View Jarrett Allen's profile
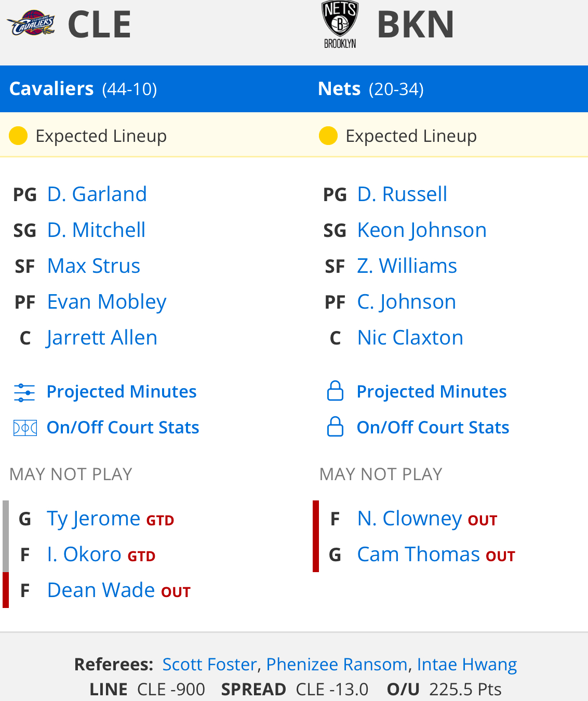This screenshot has height=701, width=588. click(x=102, y=338)
